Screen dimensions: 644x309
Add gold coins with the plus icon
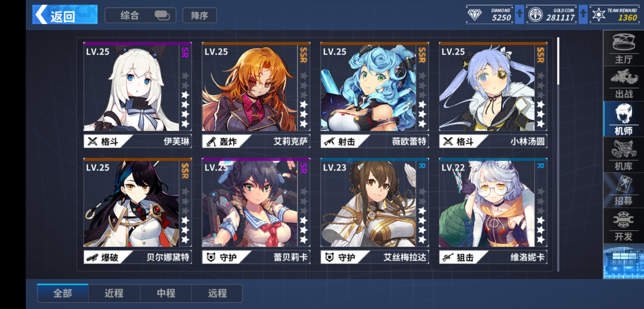[x=583, y=14]
